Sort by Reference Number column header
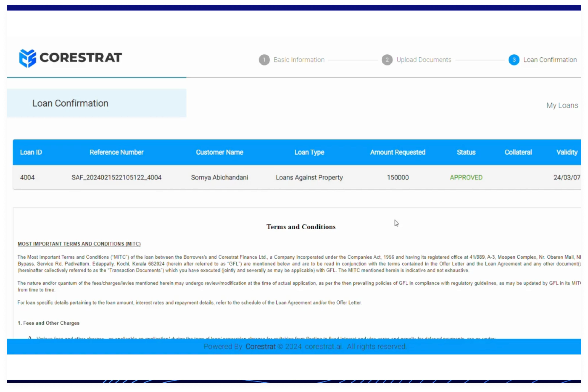 116,152
